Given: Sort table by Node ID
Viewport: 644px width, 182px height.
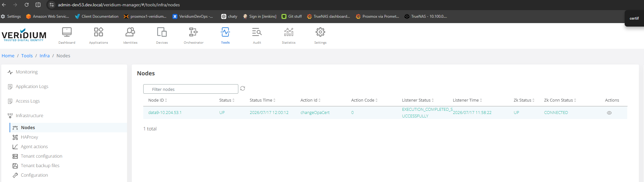Looking at the screenshot, I should (x=158, y=100).
